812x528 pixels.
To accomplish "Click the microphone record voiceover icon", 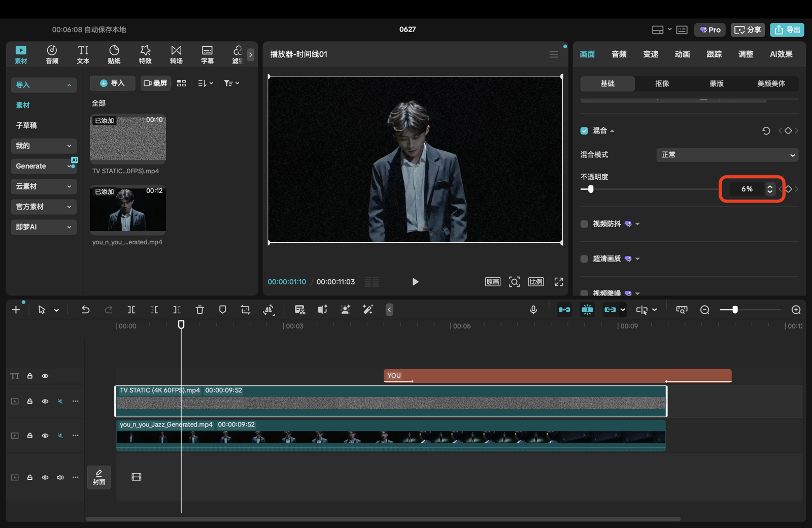I will [x=533, y=310].
